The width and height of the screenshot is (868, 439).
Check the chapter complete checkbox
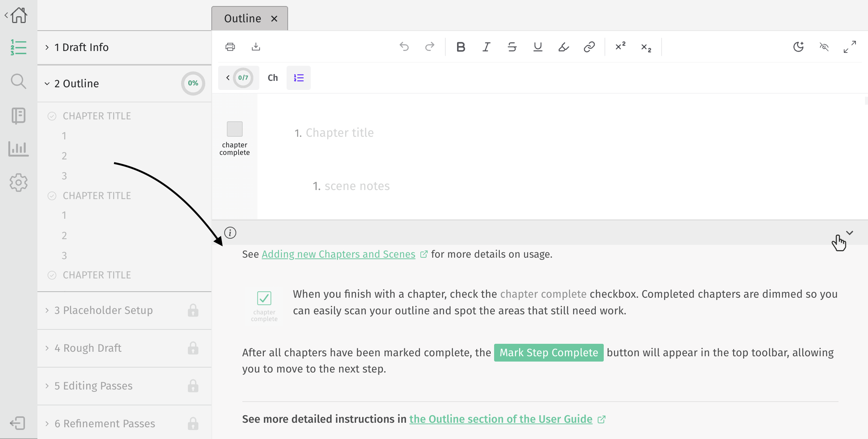(235, 129)
